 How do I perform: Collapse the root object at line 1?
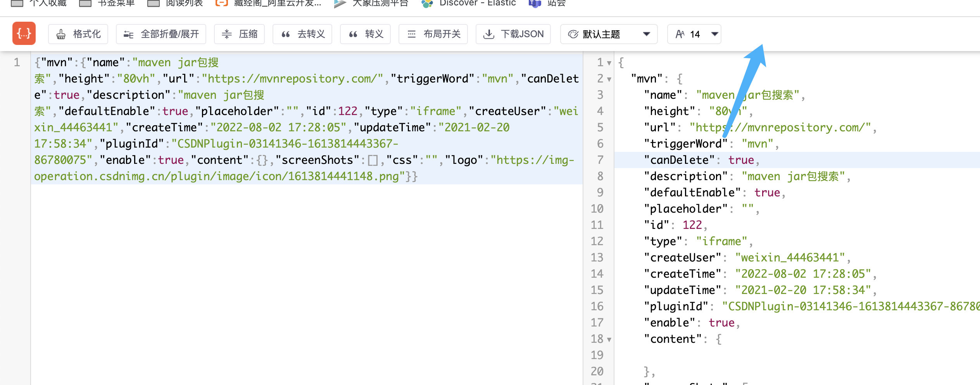tap(609, 63)
